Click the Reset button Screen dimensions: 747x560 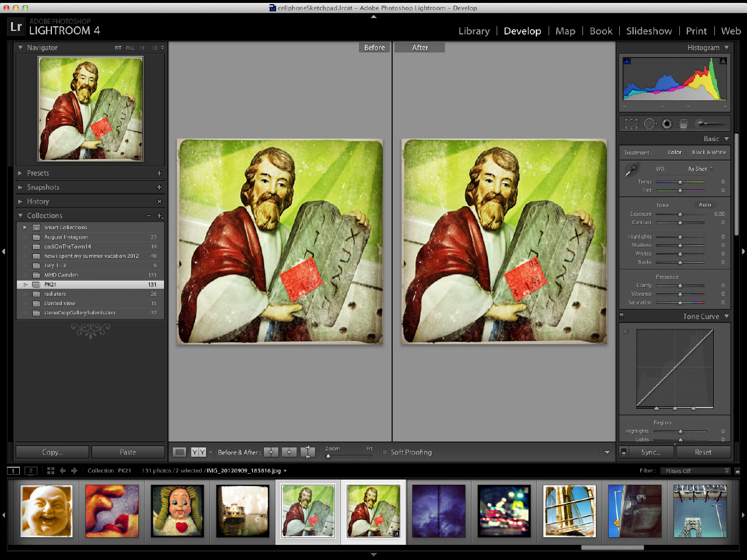tap(703, 452)
